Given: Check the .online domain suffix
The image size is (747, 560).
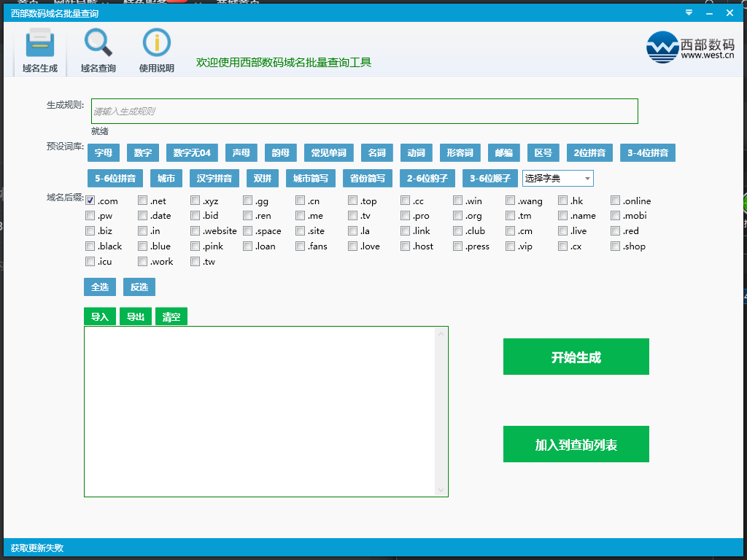Looking at the screenshot, I should pos(616,201).
